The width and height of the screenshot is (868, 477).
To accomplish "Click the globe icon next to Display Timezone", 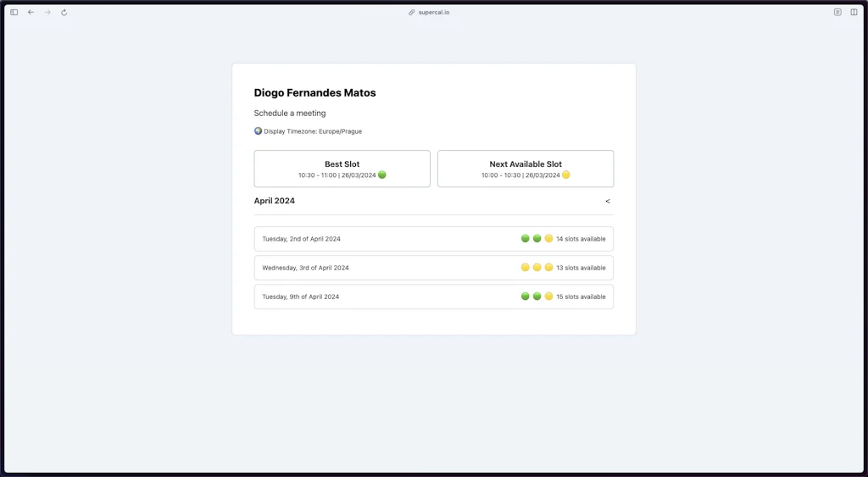I will 258,131.
